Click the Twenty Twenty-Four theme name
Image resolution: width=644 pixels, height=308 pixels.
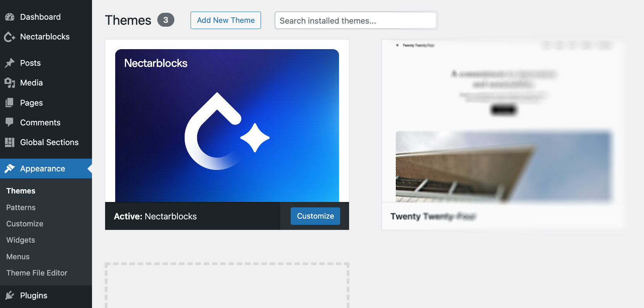(433, 216)
